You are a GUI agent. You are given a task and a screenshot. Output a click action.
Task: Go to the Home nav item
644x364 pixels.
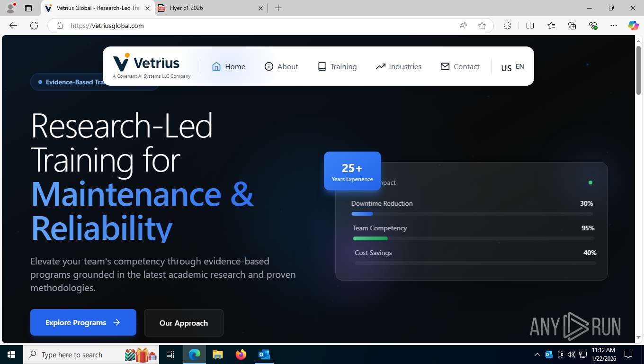coord(229,66)
